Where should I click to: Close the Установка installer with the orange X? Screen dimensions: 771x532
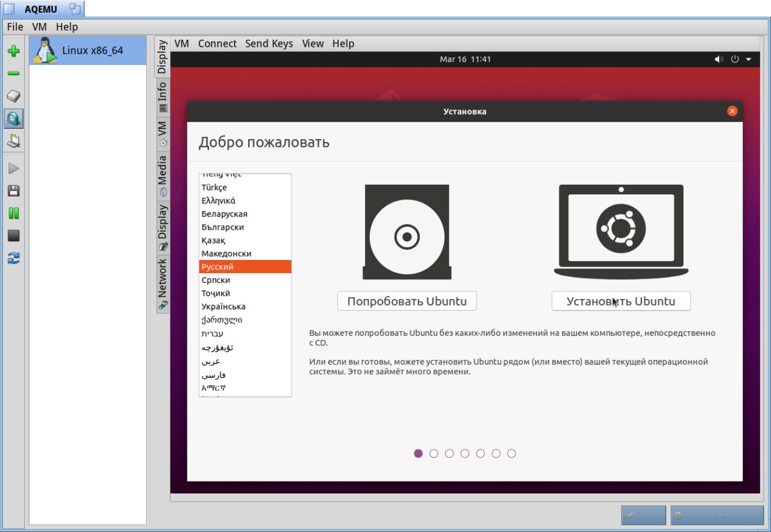point(732,111)
